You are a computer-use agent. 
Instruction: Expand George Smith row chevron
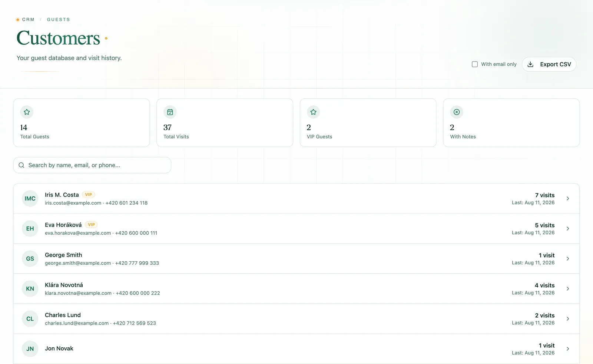[568, 259]
